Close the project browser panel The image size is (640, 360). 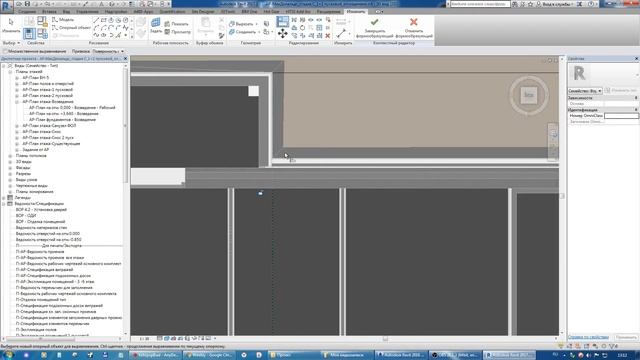[125, 59]
